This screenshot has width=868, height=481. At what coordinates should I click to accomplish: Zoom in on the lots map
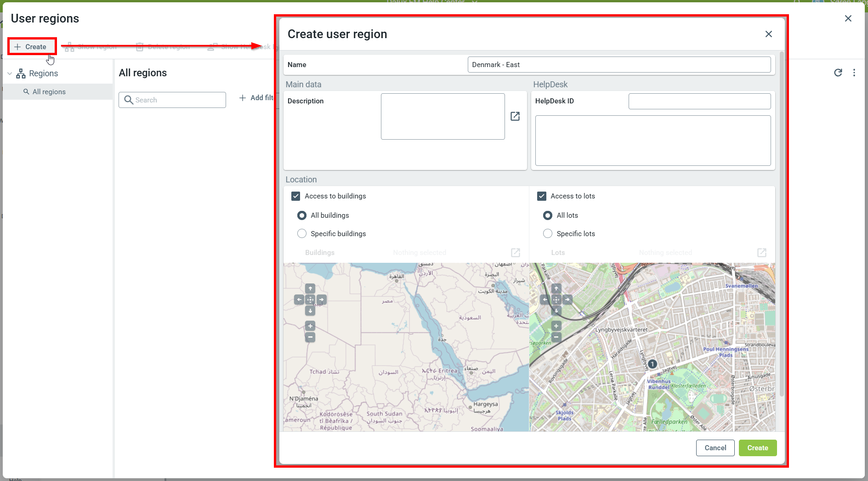click(x=556, y=326)
